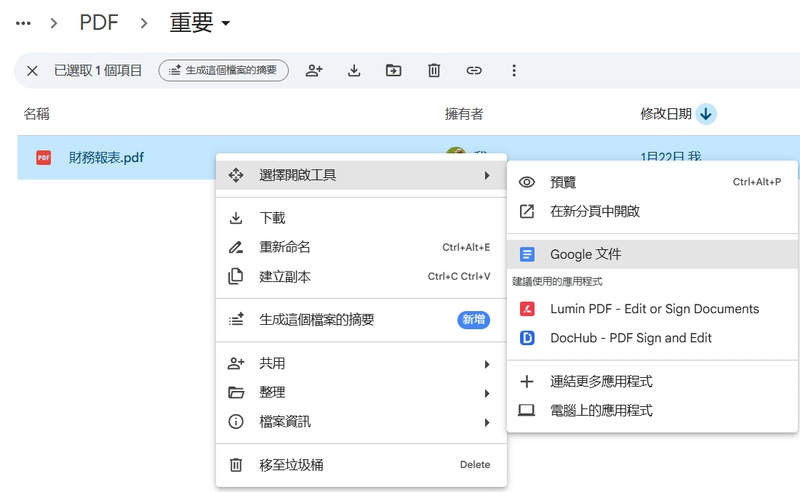Click the DocHub blue D icon

527,338
